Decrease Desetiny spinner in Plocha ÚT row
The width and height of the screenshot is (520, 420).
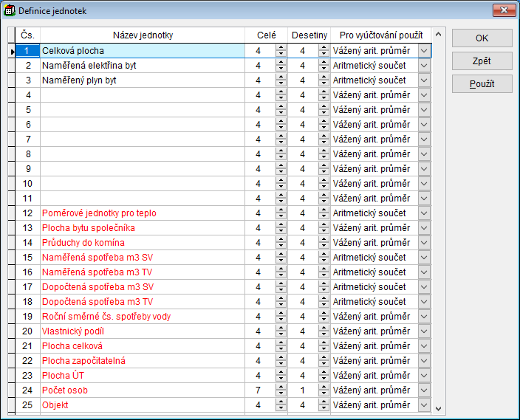pyautogui.click(x=324, y=379)
